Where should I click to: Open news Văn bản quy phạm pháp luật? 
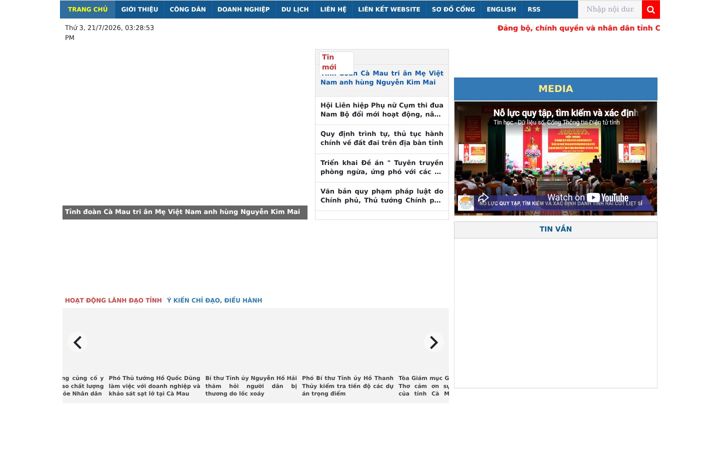(x=382, y=196)
